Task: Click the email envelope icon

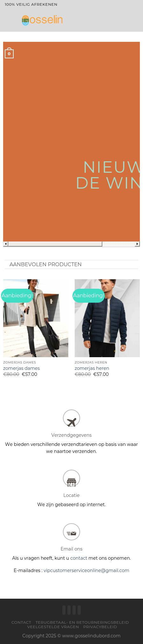Action: click(x=71, y=532)
